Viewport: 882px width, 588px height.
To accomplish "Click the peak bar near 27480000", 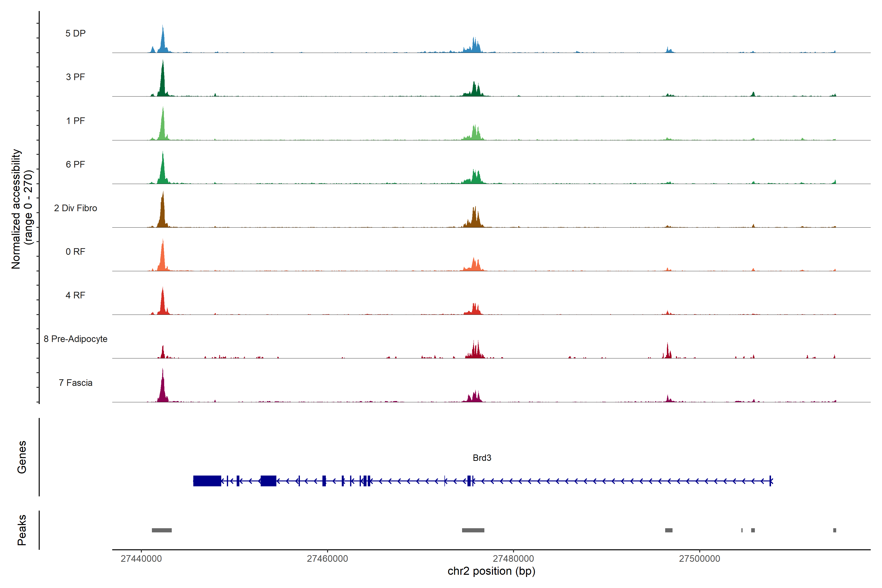I will pos(473,530).
